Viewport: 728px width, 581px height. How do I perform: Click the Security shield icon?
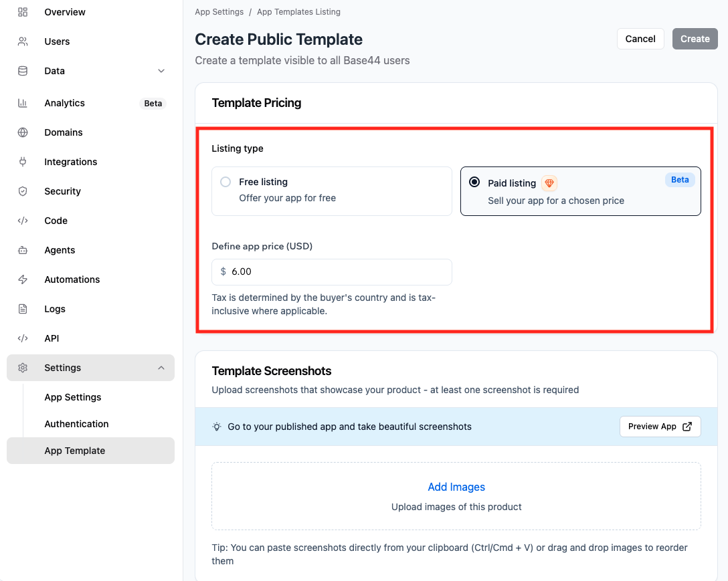pyautogui.click(x=23, y=191)
